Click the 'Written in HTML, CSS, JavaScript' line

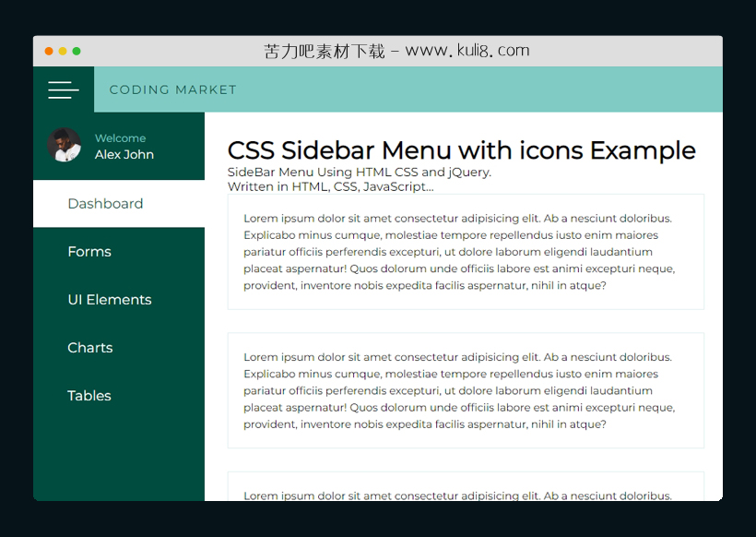330,187
